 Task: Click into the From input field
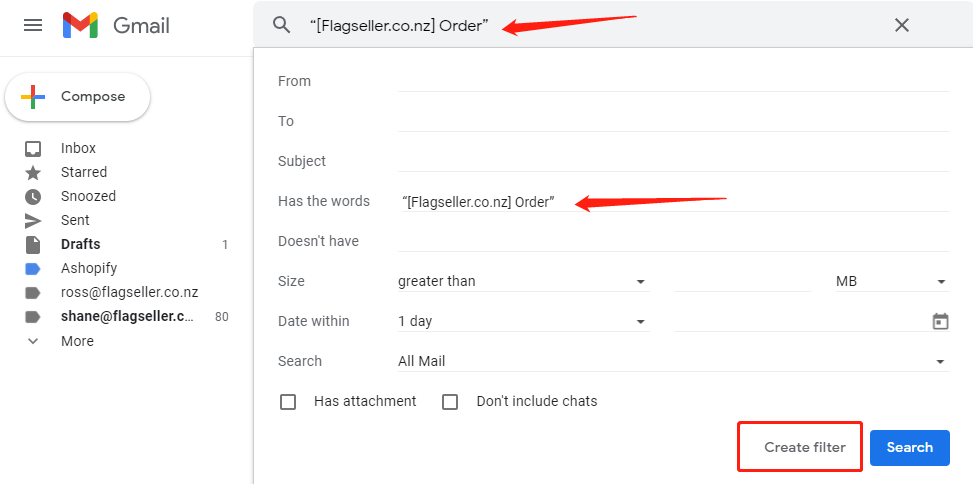click(672, 81)
